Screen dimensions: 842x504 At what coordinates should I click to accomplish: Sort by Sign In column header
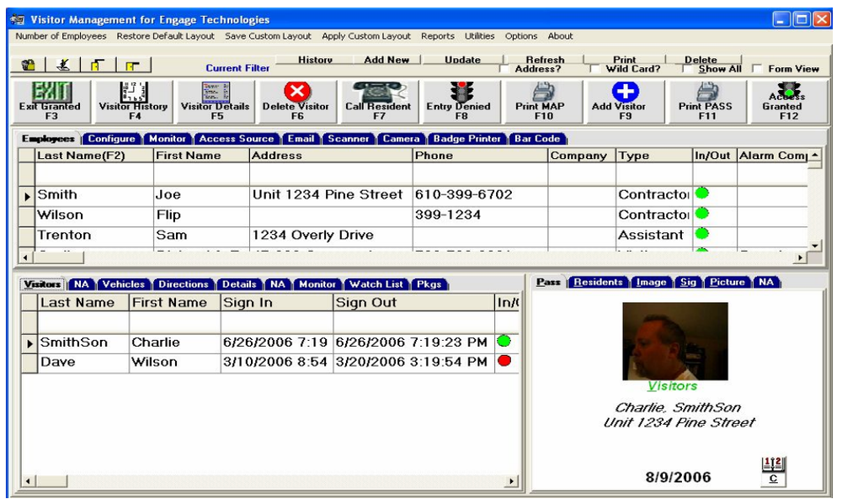(276, 302)
